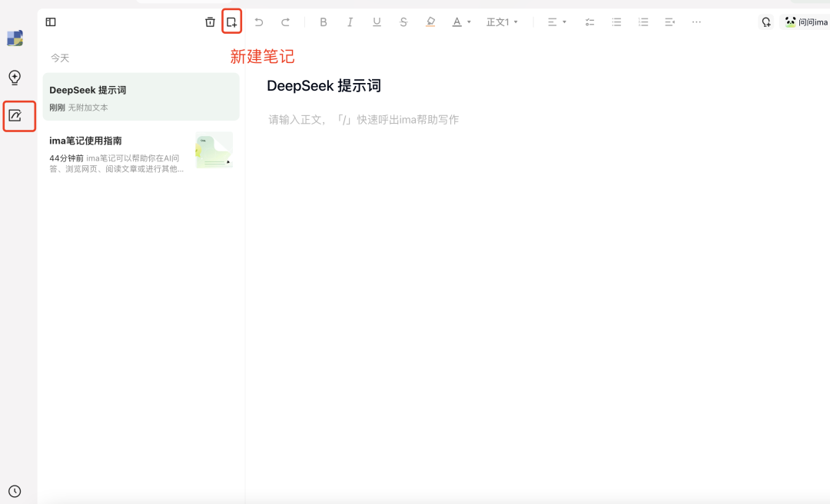Toggle italic formatting
This screenshot has height=504, width=830.
pyautogui.click(x=350, y=22)
